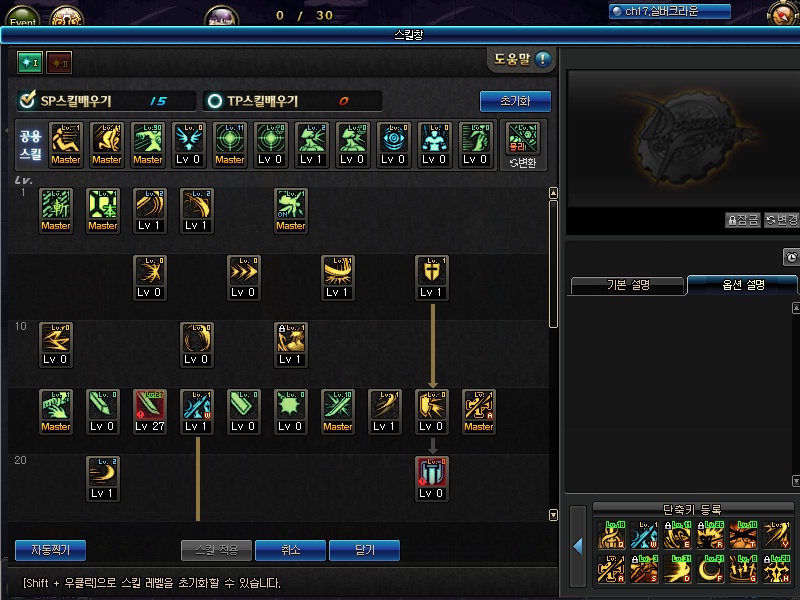Screen dimensions: 800x600
Task: Click skill tree scroll down arrow
Action: click(x=553, y=515)
